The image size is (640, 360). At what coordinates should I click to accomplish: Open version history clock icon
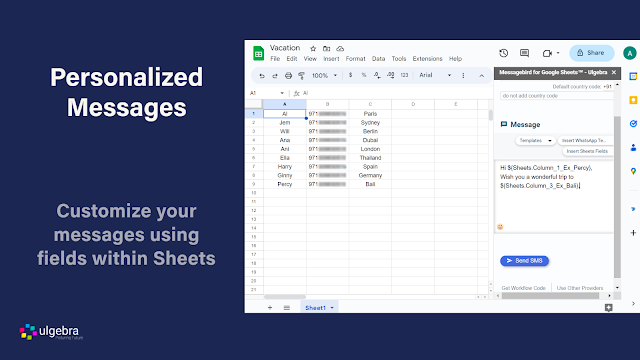(504, 53)
